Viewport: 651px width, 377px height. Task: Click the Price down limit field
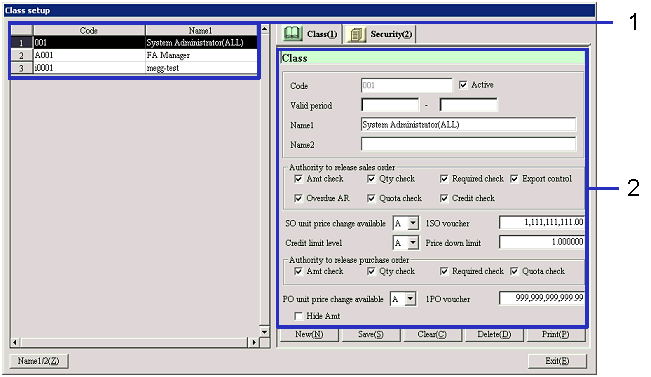pos(542,242)
